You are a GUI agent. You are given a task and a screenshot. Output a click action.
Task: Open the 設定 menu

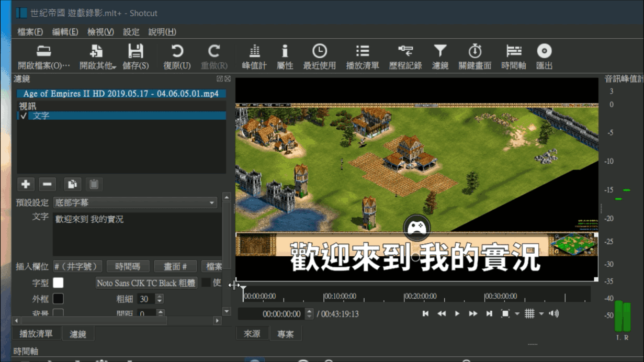point(131,32)
